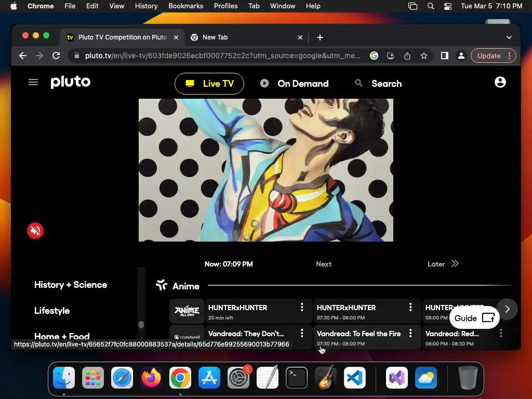Screen dimensions: 532x399
Task: Go back in Chrome
Action: [23, 56]
